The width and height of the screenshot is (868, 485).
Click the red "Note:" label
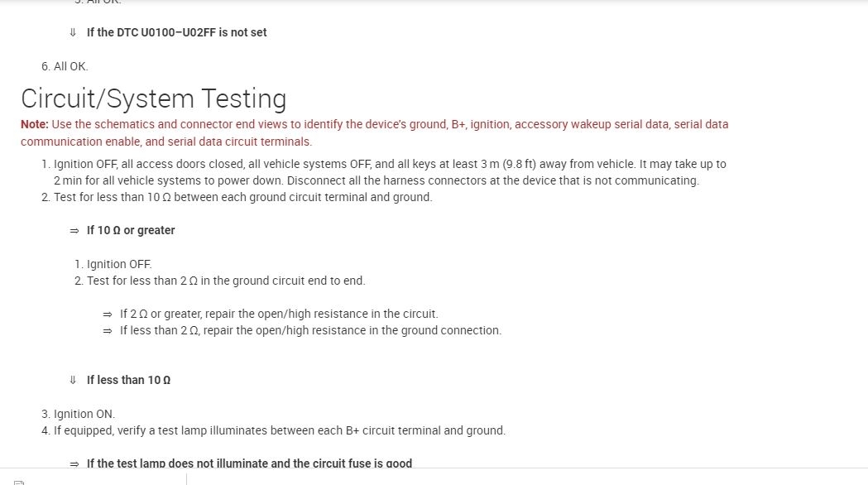pos(35,125)
